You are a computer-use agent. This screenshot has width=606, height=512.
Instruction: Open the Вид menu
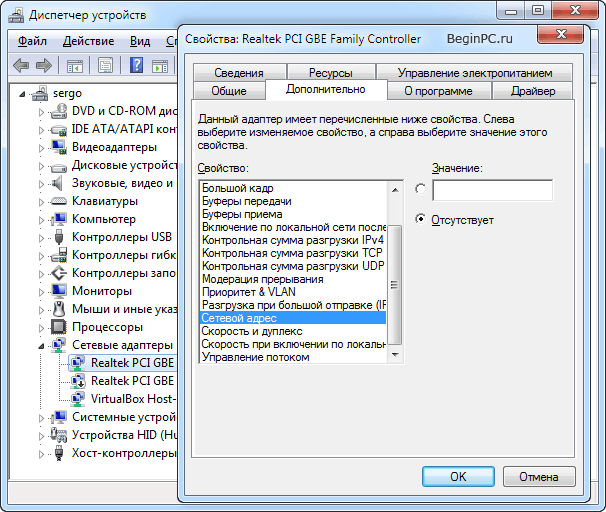[x=140, y=41]
